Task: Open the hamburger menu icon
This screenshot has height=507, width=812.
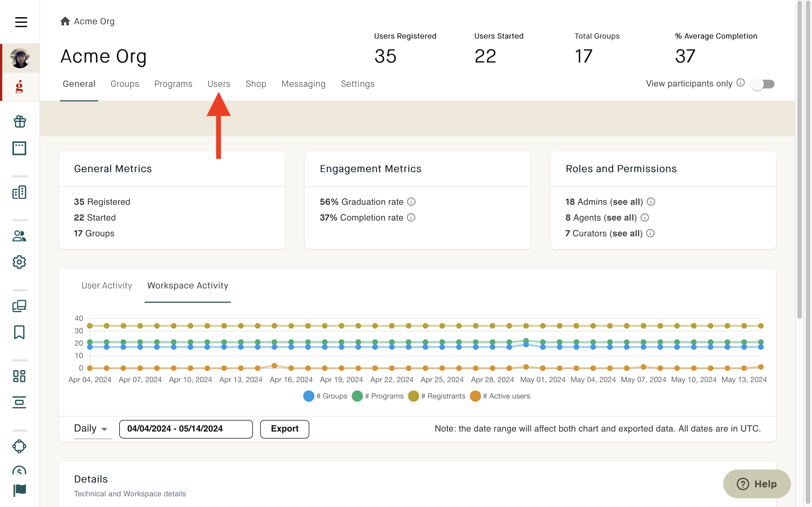Action: tap(21, 22)
